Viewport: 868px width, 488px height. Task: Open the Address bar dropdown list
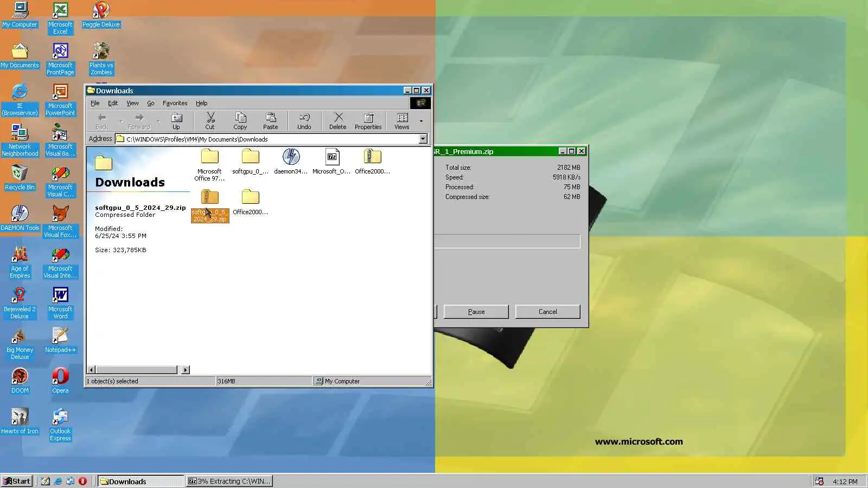(423, 139)
